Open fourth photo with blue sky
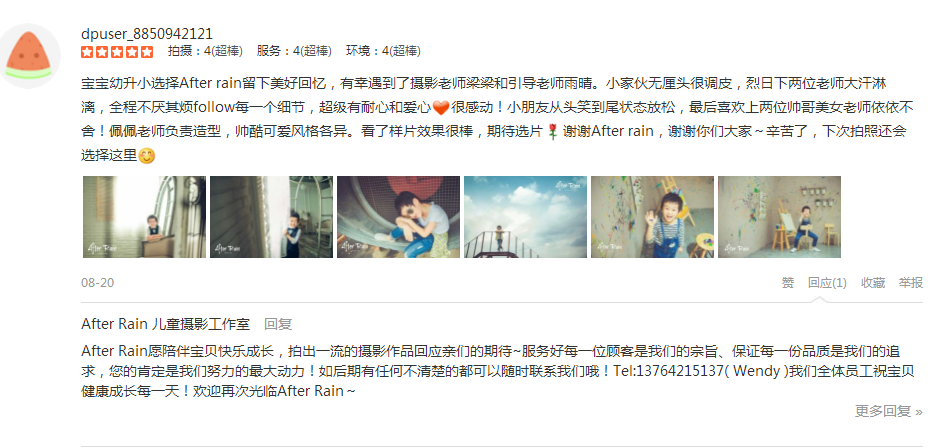Image resolution: width=935 pixels, height=448 pixels. point(525,217)
